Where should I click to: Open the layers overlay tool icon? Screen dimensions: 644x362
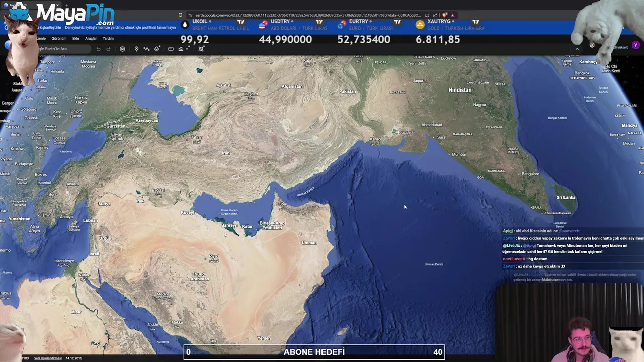click(157, 49)
